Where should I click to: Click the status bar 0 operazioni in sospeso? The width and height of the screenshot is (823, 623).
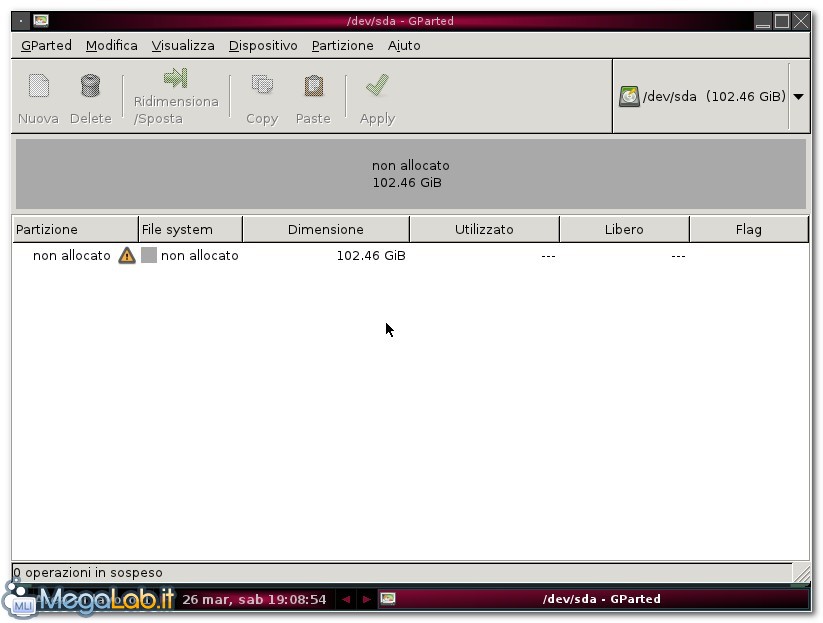click(x=88, y=573)
